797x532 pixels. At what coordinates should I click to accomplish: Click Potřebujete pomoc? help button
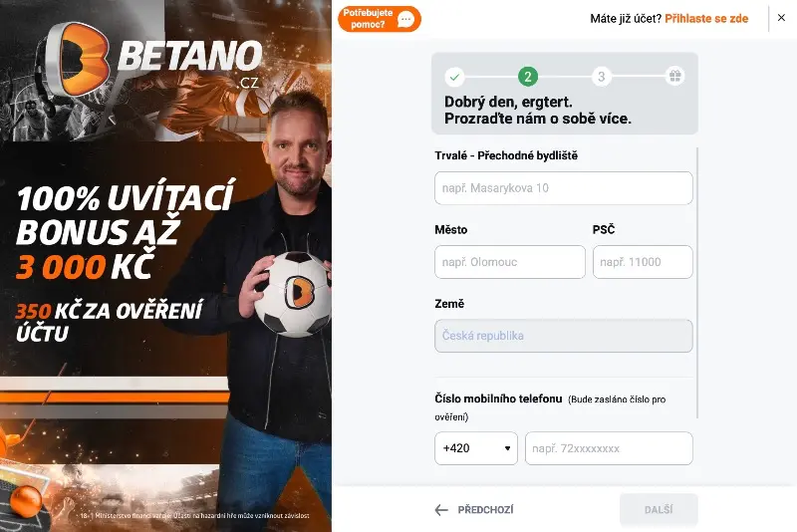coord(380,19)
